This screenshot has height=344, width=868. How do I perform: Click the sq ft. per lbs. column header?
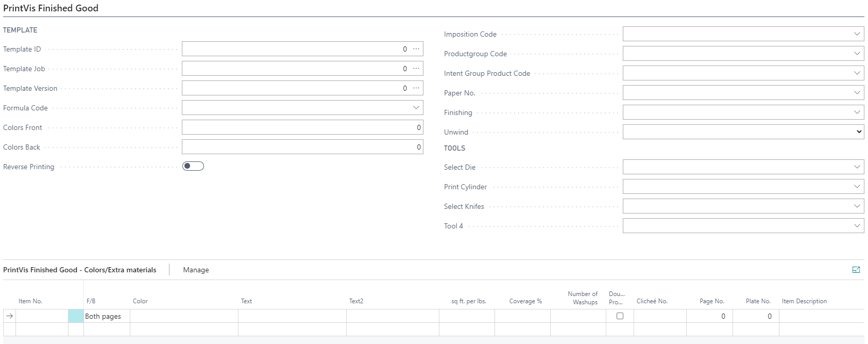point(469,301)
